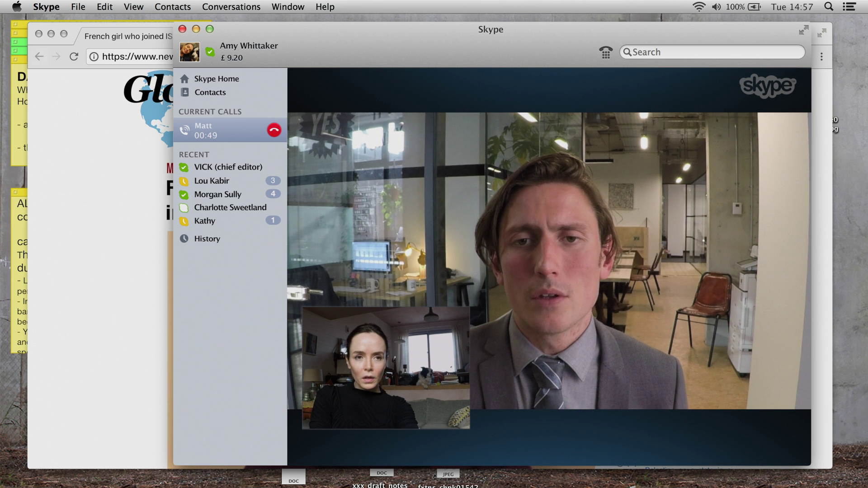
Task: Open the Help menu
Action: pyautogui.click(x=325, y=7)
